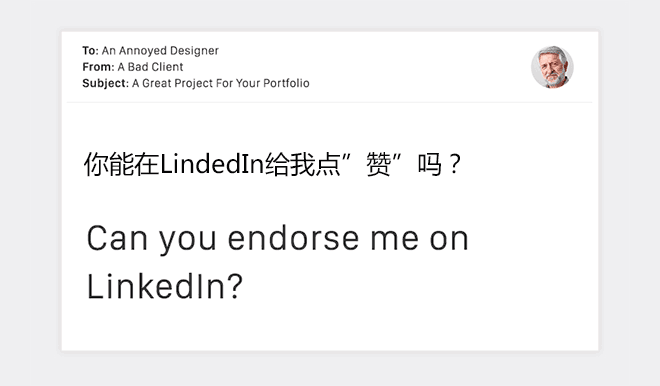Click the question mark ending Chinese sentence
The height and width of the screenshot is (386, 660).
455,165
